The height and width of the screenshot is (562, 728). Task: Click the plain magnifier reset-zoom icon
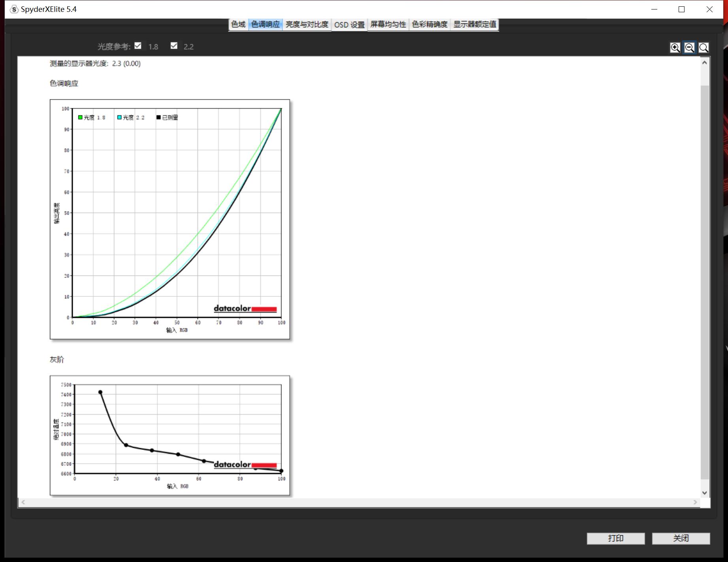(703, 48)
